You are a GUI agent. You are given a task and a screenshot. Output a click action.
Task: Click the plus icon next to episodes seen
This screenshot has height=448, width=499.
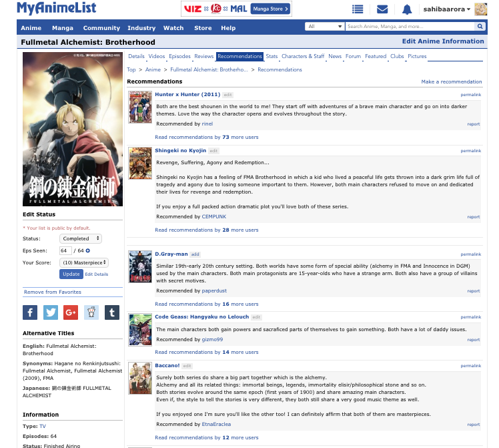tap(88, 250)
